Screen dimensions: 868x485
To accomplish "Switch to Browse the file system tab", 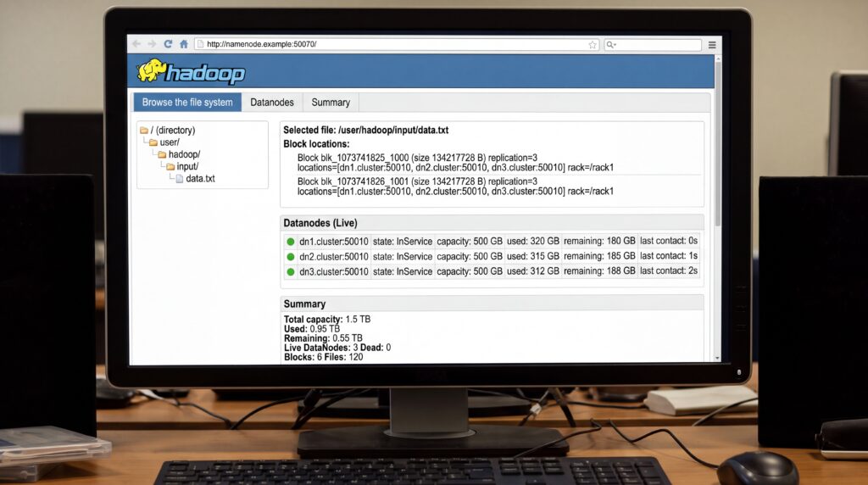I will (187, 103).
